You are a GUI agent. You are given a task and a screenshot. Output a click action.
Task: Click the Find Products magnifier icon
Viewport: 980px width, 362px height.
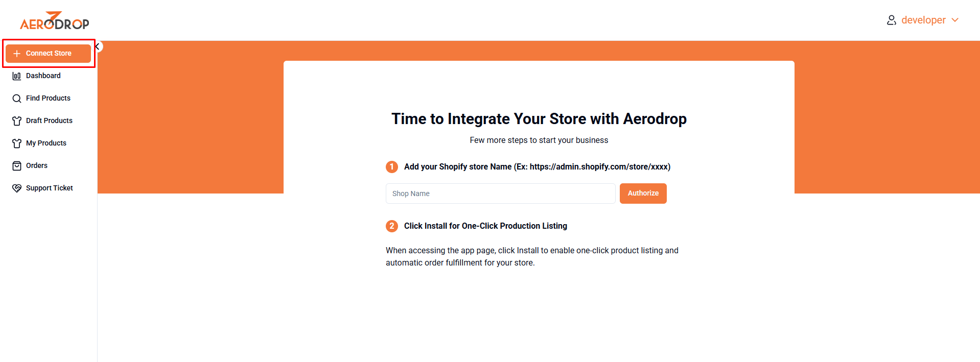(17, 99)
